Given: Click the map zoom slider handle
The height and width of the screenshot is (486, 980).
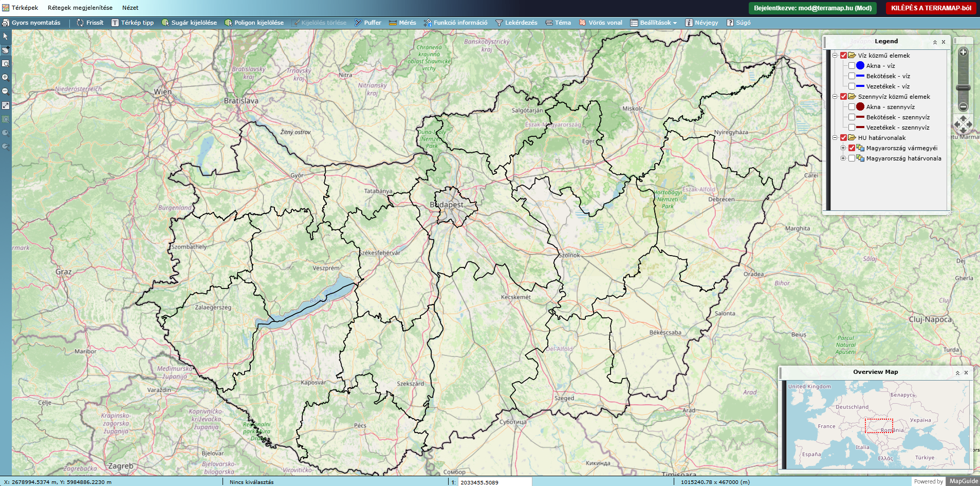Looking at the screenshot, I should [x=963, y=88].
